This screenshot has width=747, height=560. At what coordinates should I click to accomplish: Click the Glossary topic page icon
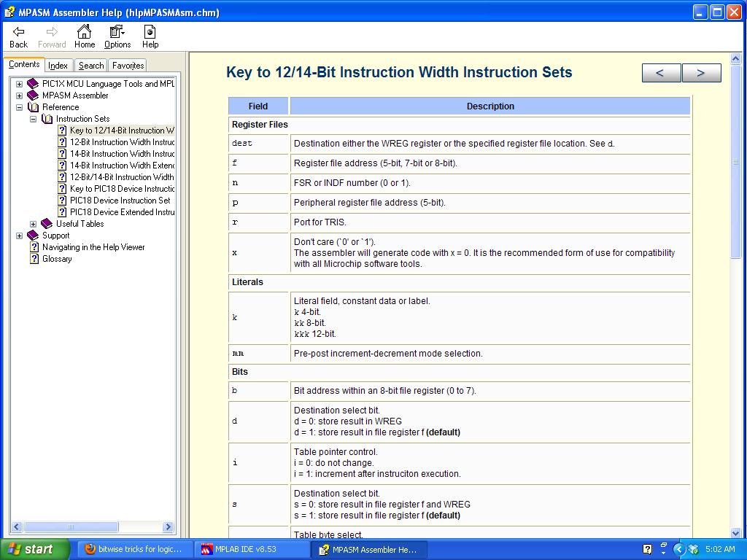coord(34,259)
